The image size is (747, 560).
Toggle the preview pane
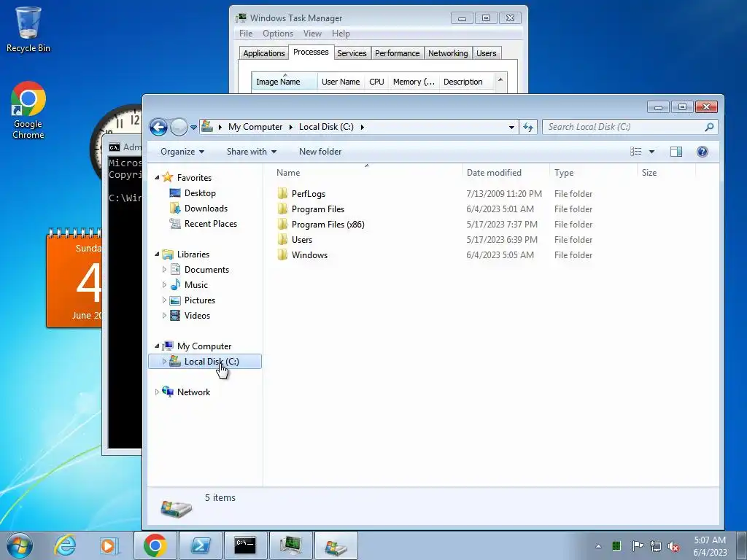[676, 152]
